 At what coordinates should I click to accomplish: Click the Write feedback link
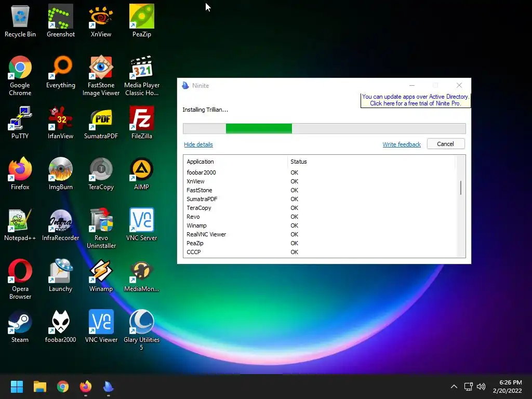click(402, 144)
